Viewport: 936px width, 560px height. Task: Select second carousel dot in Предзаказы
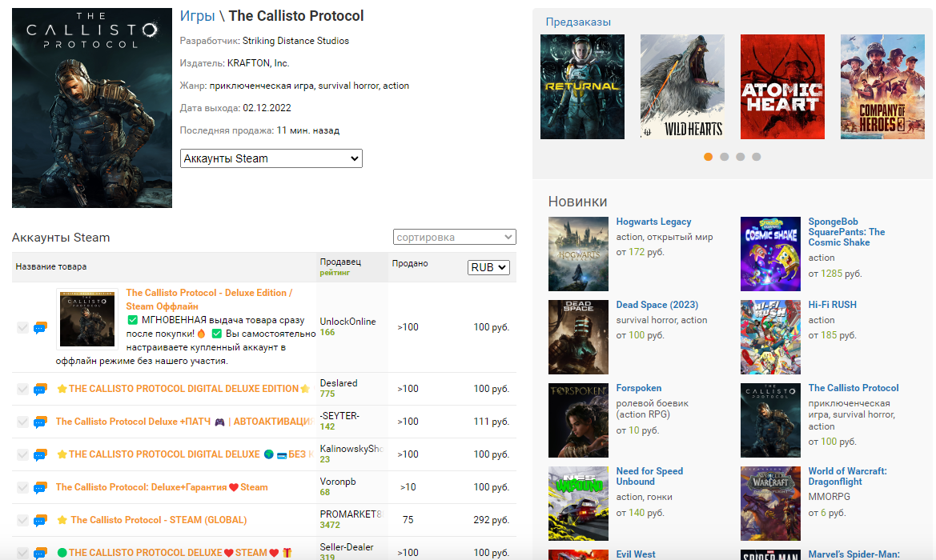click(724, 157)
